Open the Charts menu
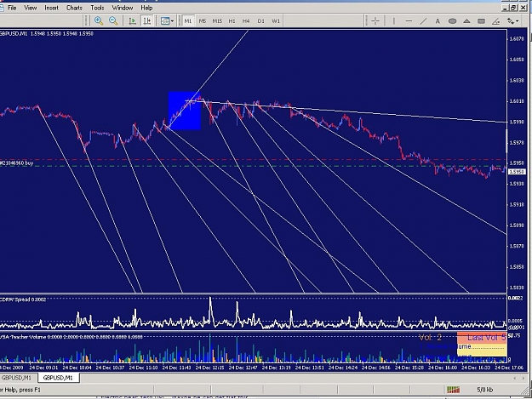Viewport: 532px width, 399px height. coord(74,8)
